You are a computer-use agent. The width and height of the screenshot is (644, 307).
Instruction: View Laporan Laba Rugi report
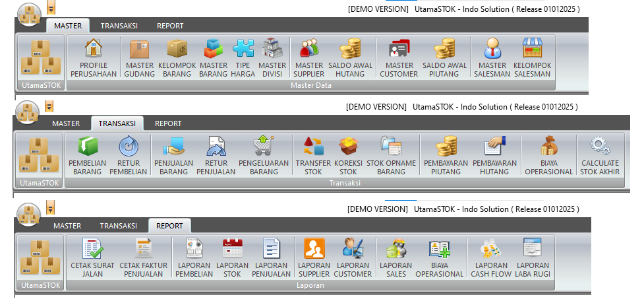(x=532, y=258)
